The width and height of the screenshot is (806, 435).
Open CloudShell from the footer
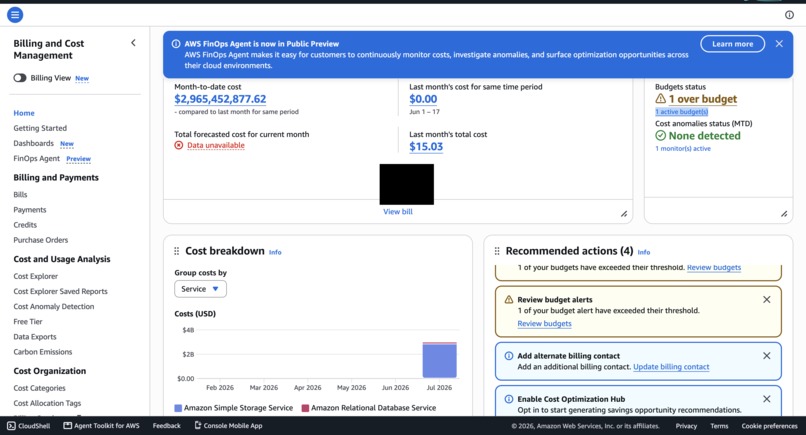click(x=29, y=426)
